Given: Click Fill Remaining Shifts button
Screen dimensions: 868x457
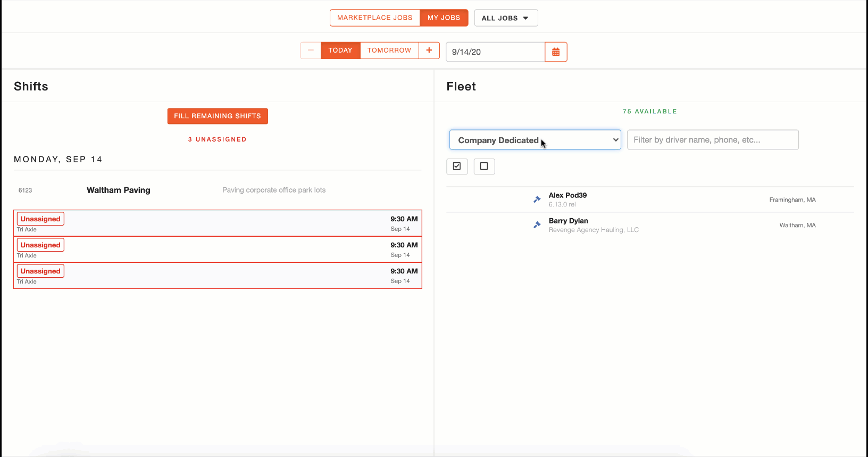Looking at the screenshot, I should point(218,116).
